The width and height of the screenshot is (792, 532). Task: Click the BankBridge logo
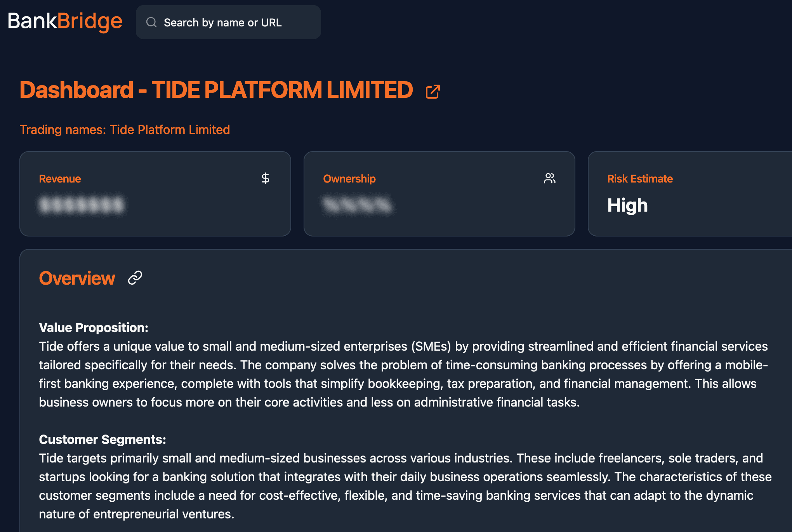(x=65, y=22)
